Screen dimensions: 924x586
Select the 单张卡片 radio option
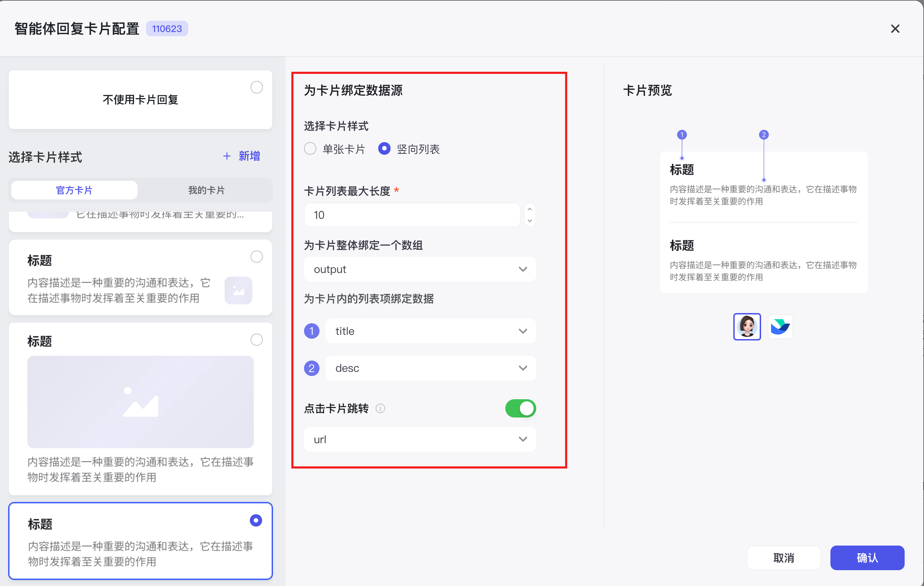[x=310, y=148]
